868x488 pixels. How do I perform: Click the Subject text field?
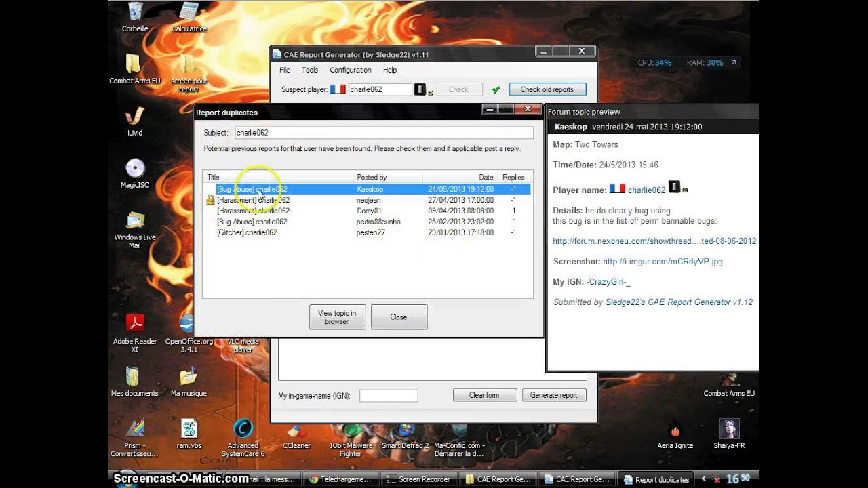point(384,133)
